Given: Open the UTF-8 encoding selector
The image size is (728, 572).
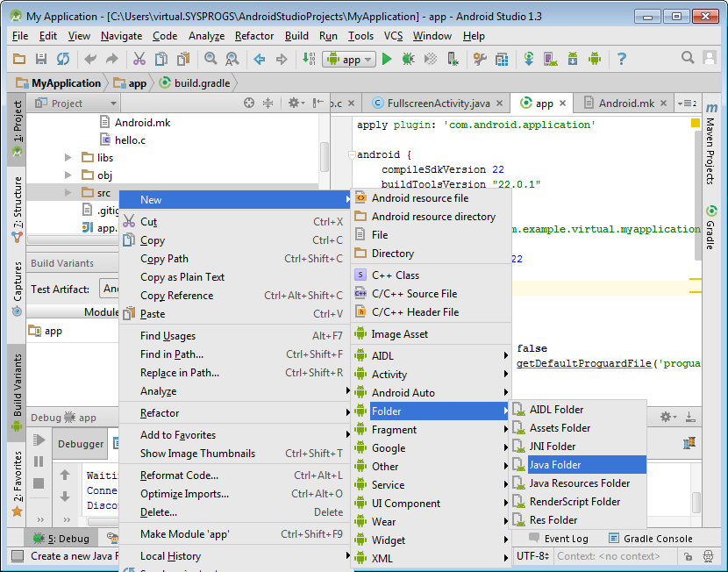Looking at the screenshot, I should point(533,555).
